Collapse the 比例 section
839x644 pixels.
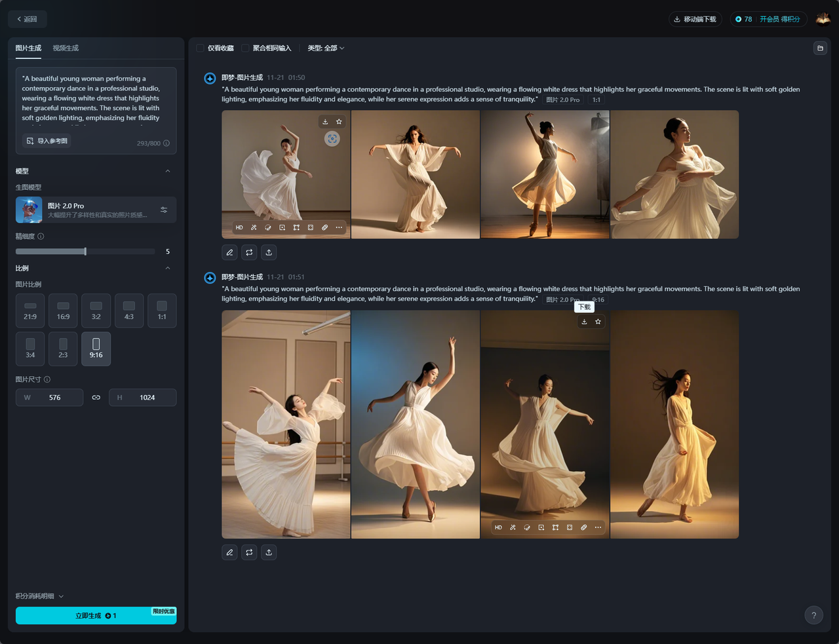168,268
